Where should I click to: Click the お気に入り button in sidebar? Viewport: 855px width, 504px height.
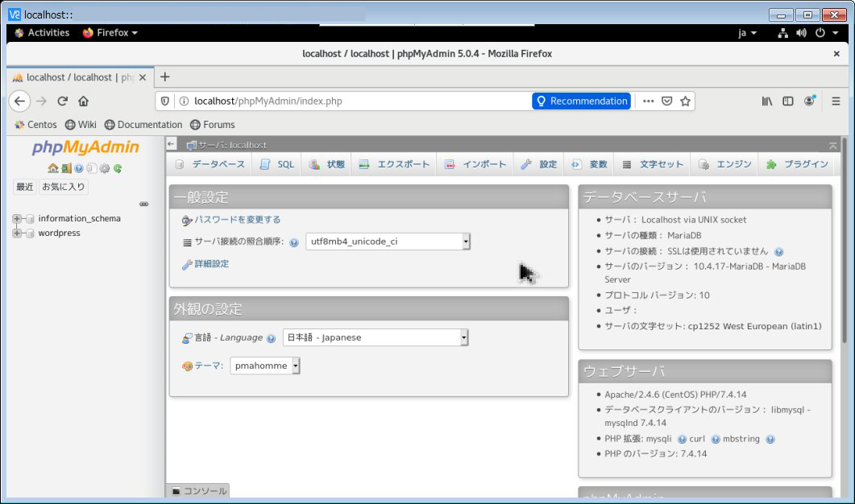pyautogui.click(x=64, y=187)
